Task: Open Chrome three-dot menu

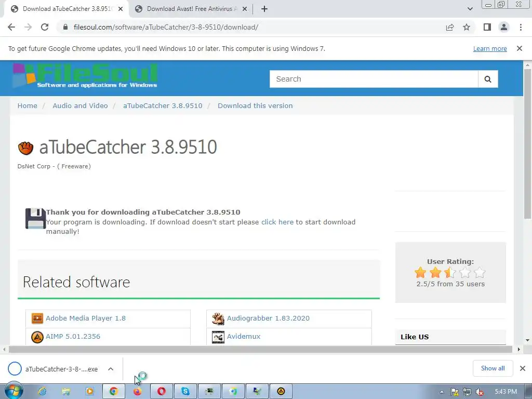Action: coord(521,27)
